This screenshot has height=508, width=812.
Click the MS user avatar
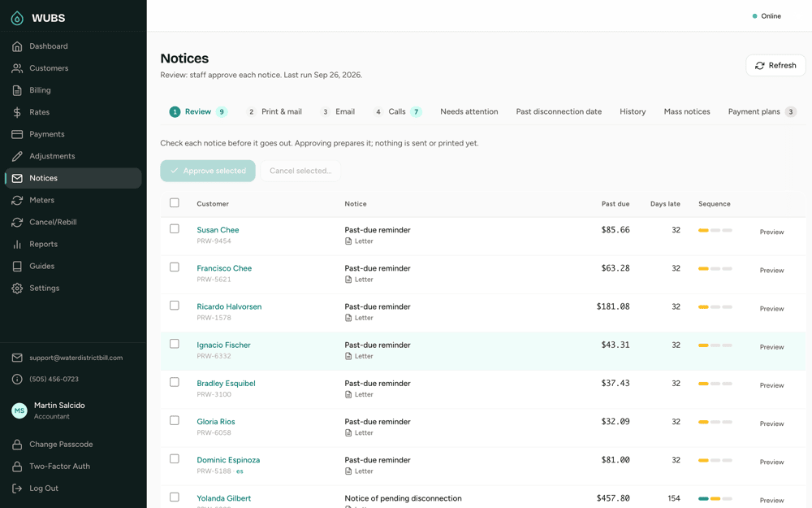pyautogui.click(x=19, y=410)
